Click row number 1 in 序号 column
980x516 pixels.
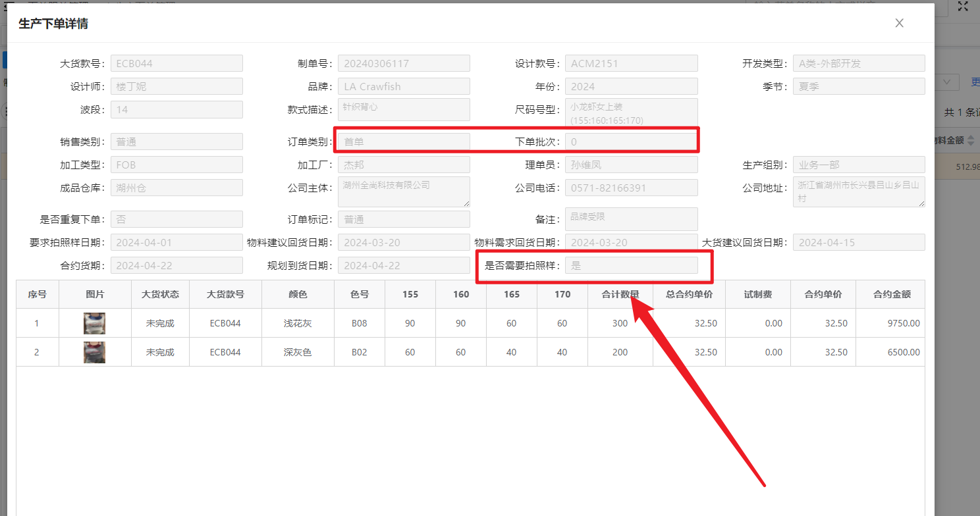pyautogui.click(x=37, y=323)
